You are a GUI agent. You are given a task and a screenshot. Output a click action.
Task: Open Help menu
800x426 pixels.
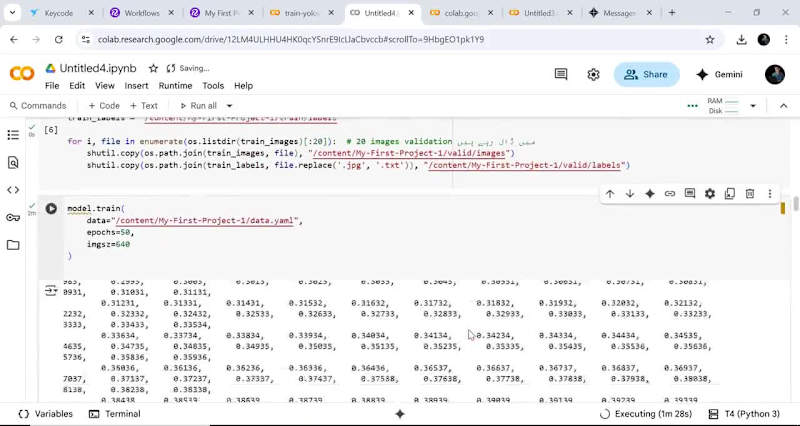point(243,86)
